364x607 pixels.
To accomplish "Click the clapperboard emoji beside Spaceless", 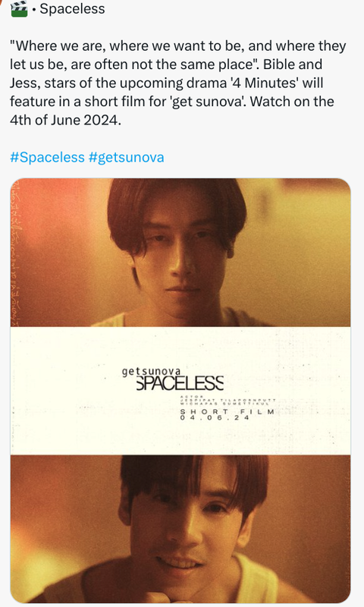I will [19, 8].
